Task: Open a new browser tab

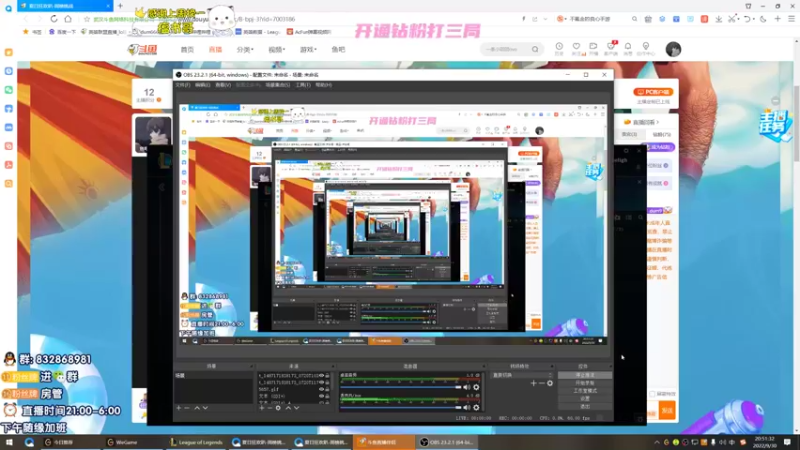Action: 120,6
